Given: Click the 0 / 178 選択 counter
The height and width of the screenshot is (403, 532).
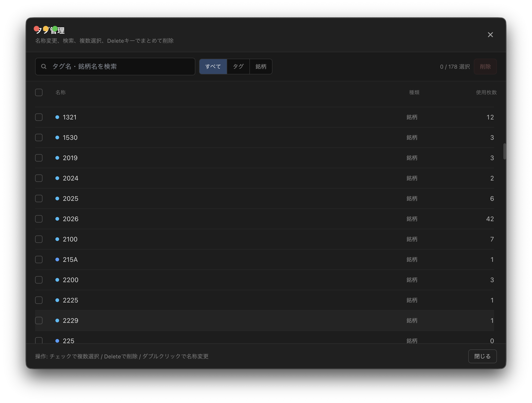Looking at the screenshot, I should (x=455, y=67).
